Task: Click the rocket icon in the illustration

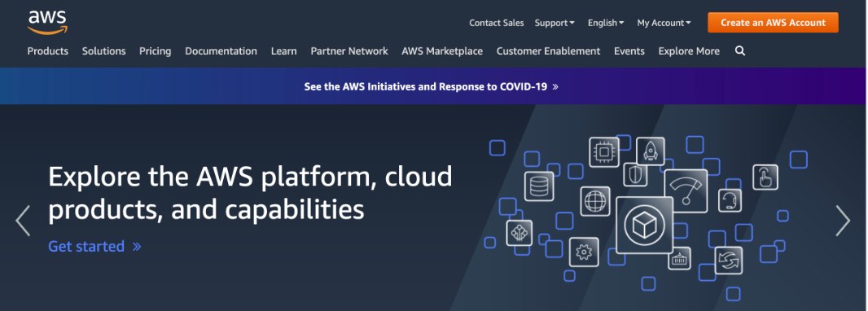Action: pos(651,151)
